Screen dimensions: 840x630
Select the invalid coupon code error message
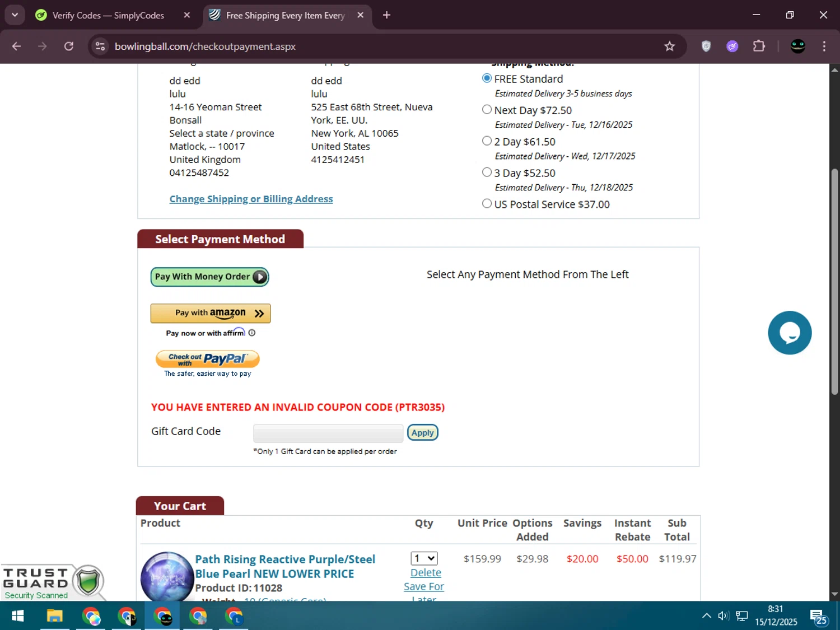298,407
